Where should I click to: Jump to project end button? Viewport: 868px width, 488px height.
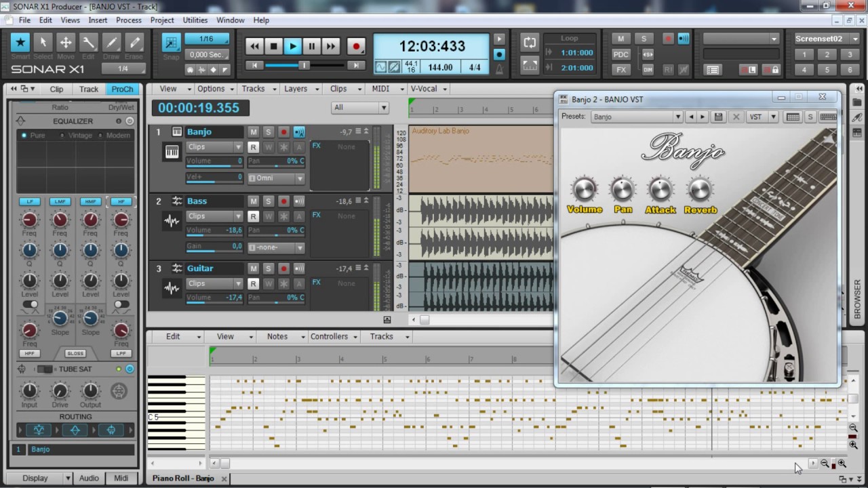click(355, 65)
